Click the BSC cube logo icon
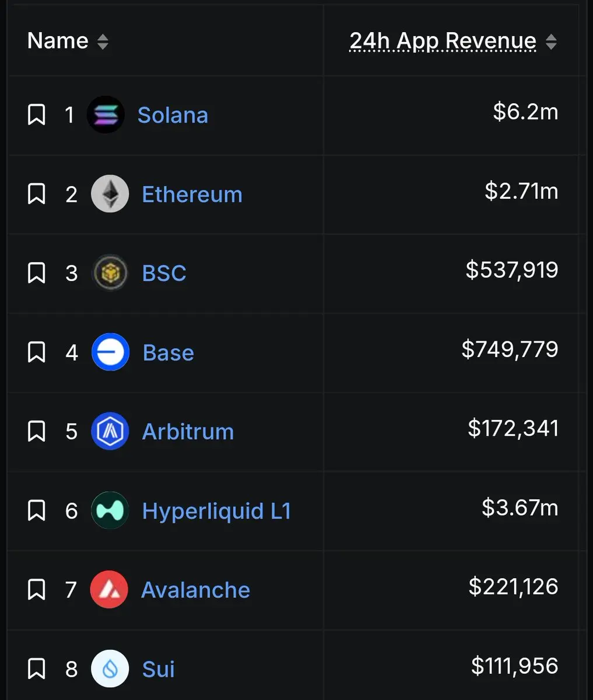This screenshot has width=593, height=700. [110, 273]
